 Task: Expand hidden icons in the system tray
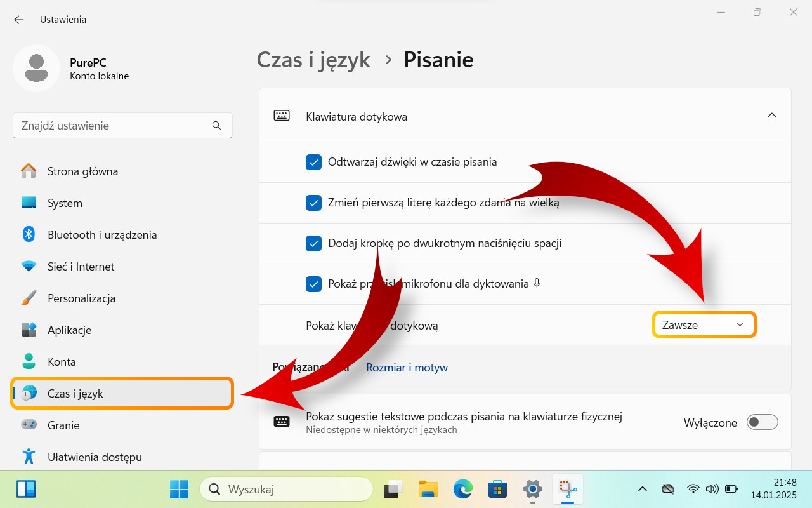642,489
